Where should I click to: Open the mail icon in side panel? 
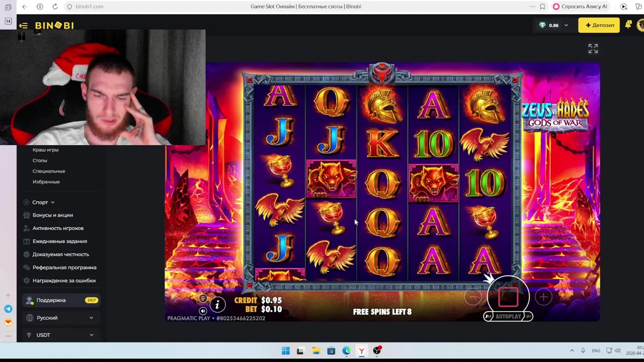pyautogui.click(x=8, y=322)
